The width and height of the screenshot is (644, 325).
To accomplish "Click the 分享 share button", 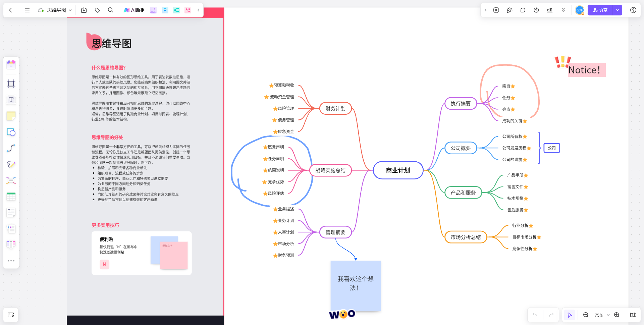I will point(600,10).
